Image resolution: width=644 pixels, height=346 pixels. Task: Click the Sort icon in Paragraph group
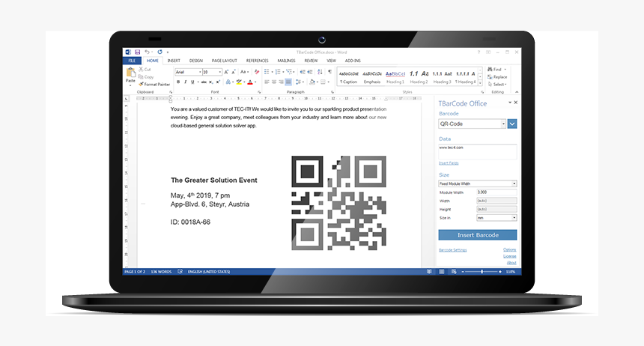click(320, 72)
